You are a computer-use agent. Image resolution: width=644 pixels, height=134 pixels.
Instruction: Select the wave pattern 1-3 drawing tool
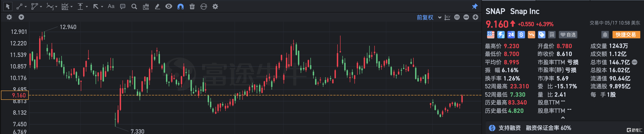point(50,6)
